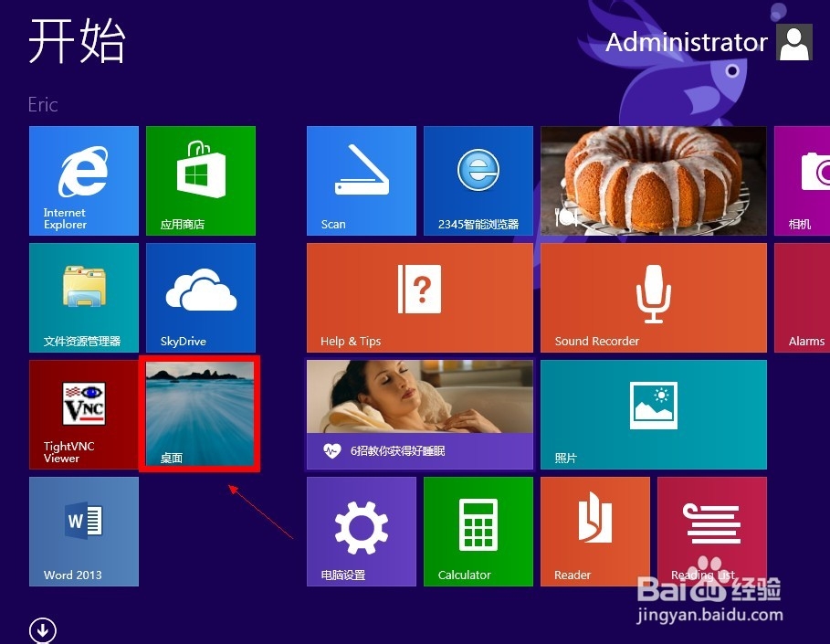Launch the 应用商店 Store app
This screenshot has height=644, width=830.
(200, 180)
